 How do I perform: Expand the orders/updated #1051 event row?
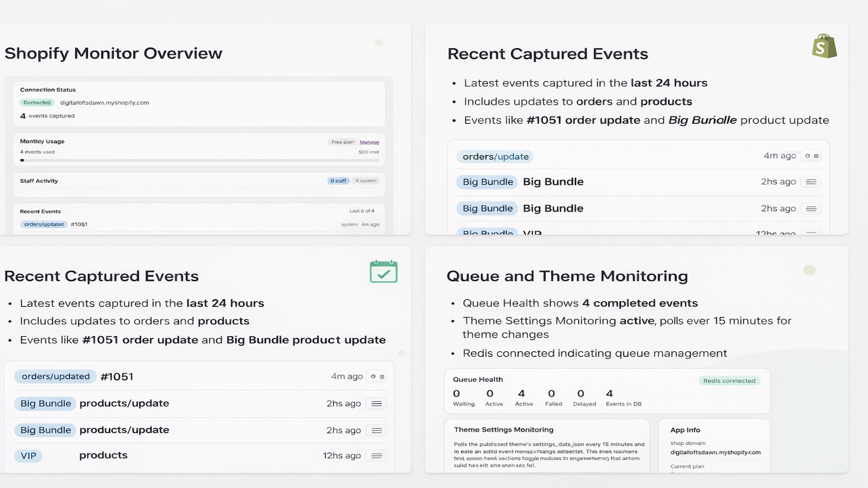pos(200,376)
